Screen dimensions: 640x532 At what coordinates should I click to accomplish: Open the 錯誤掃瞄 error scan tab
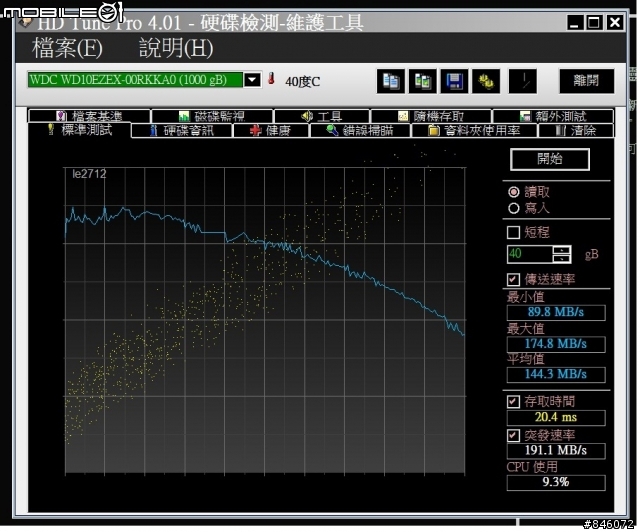tap(360, 131)
